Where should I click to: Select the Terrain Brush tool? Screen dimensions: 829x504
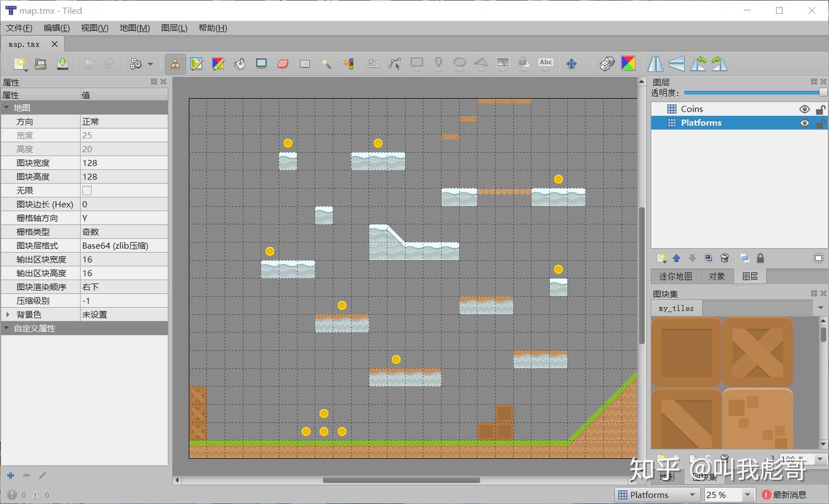point(197,64)
